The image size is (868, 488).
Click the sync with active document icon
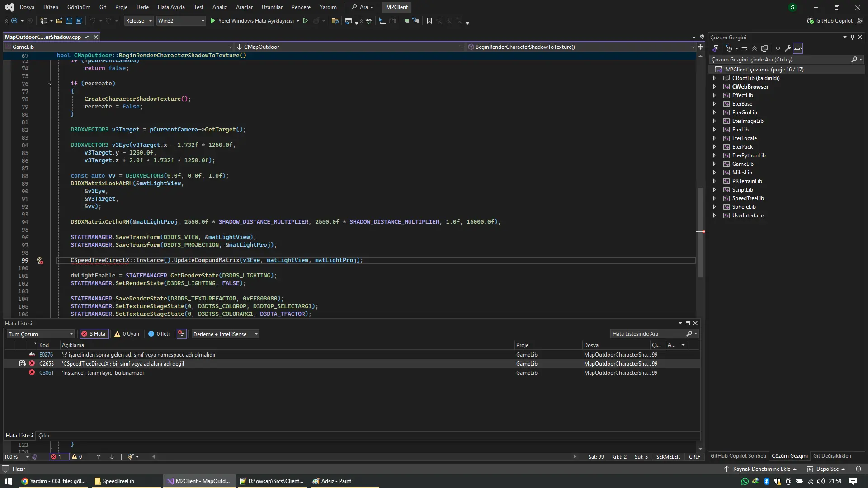click(745, 48)
